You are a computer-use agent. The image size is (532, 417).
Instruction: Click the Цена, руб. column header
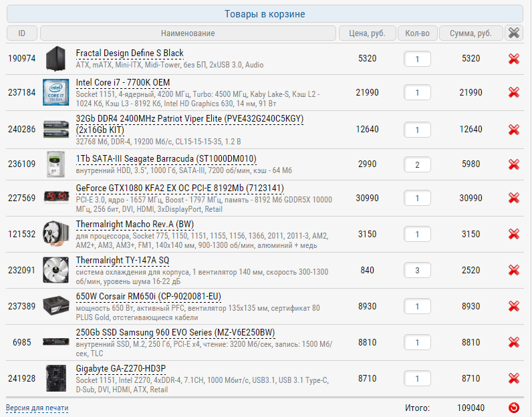(x=367, y=33)
